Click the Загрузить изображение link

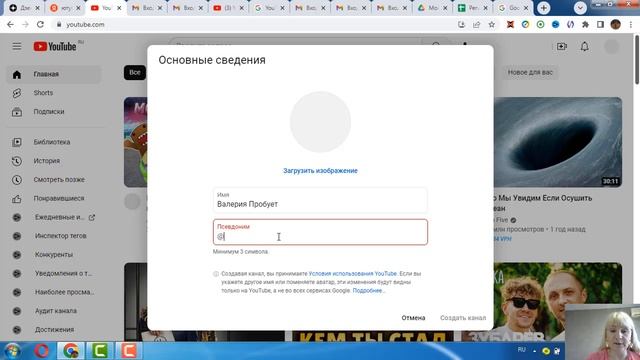[320, 171]
